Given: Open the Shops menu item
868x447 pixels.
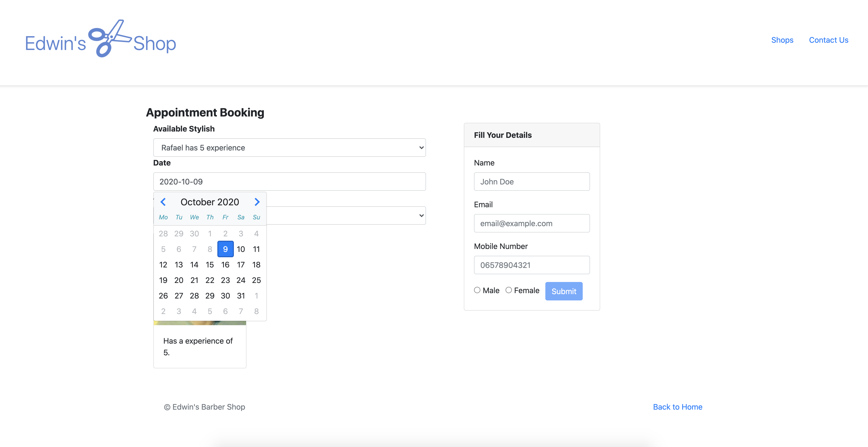Looking at the screenshot, I should pos(782,40).
